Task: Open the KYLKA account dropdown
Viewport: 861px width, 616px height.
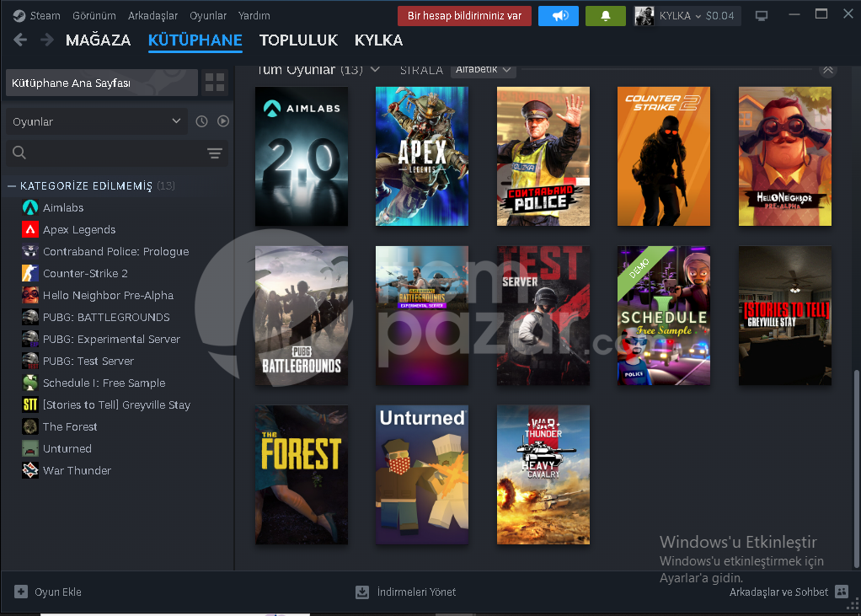Action: 680,16
